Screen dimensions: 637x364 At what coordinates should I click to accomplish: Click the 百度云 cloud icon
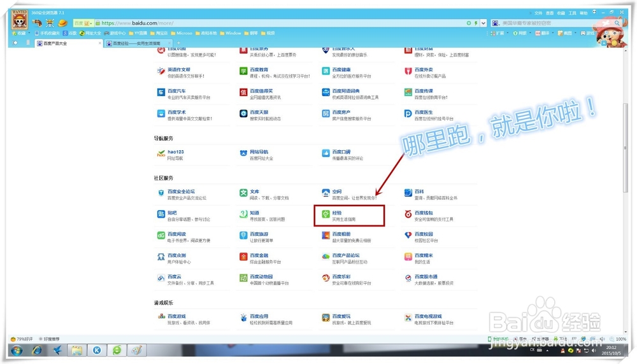(x=161, y=278)
